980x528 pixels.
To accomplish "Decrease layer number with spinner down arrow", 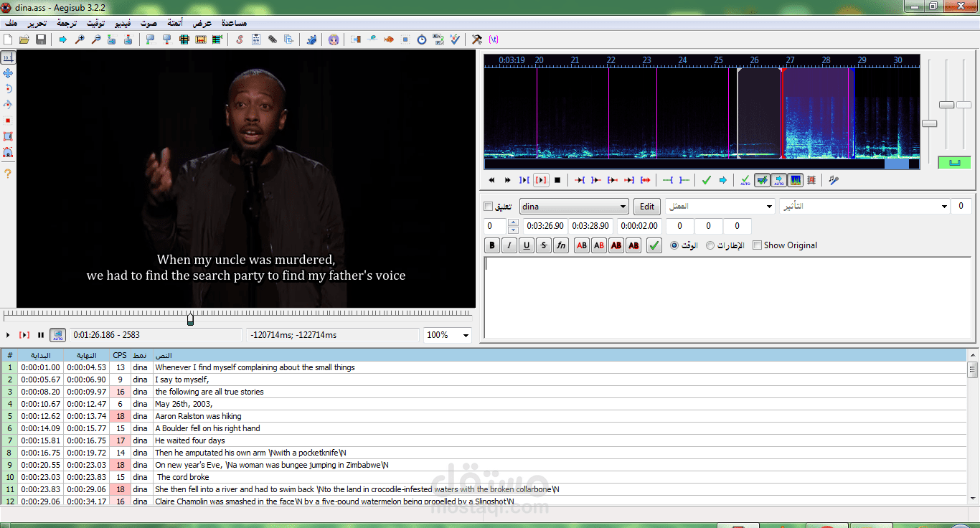I will coord(513,230).
